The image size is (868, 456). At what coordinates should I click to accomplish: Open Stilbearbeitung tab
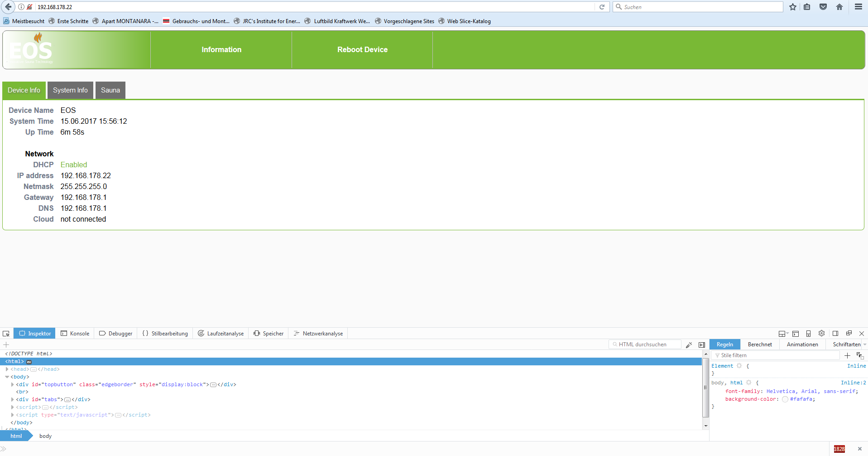165,334
